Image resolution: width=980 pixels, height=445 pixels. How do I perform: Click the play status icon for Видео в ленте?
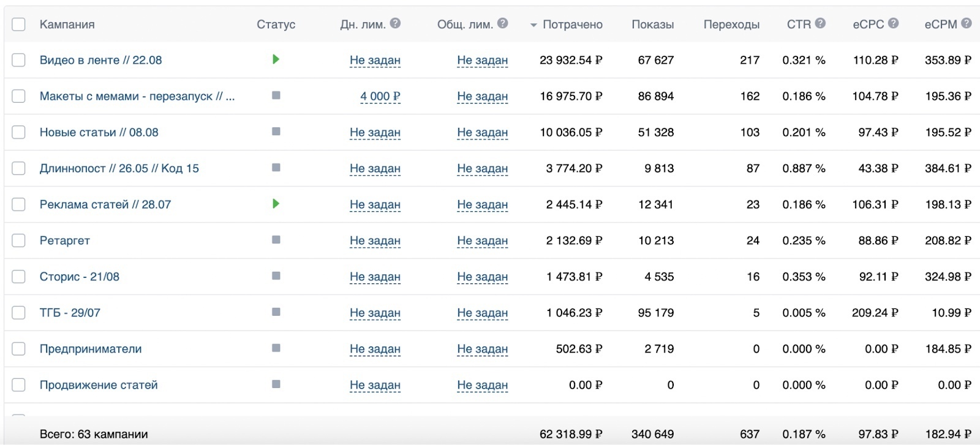(276, 59)
